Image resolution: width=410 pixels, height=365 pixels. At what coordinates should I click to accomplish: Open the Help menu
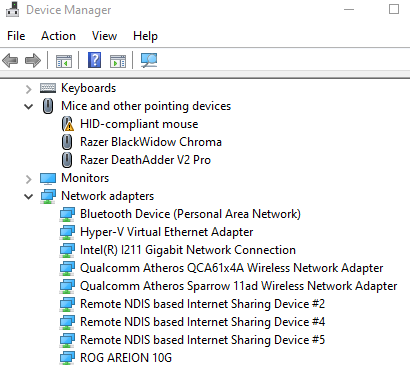[145, 36]
